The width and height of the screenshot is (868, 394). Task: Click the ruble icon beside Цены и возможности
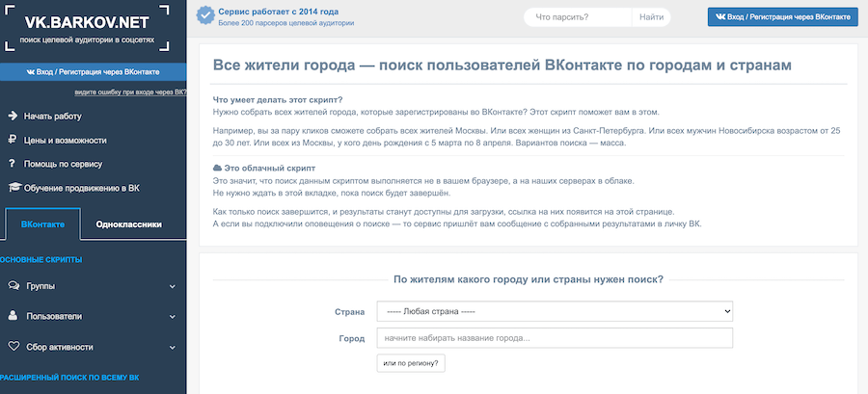tap(14, 140)
